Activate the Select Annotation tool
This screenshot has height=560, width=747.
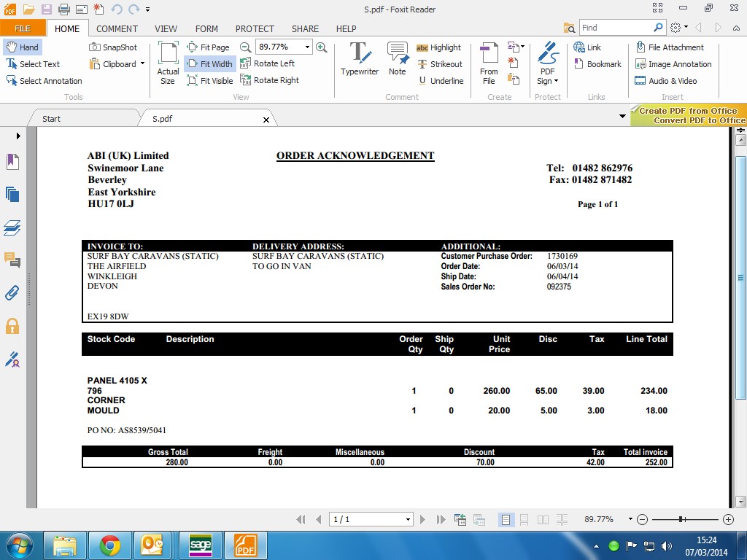click(44, 80)
